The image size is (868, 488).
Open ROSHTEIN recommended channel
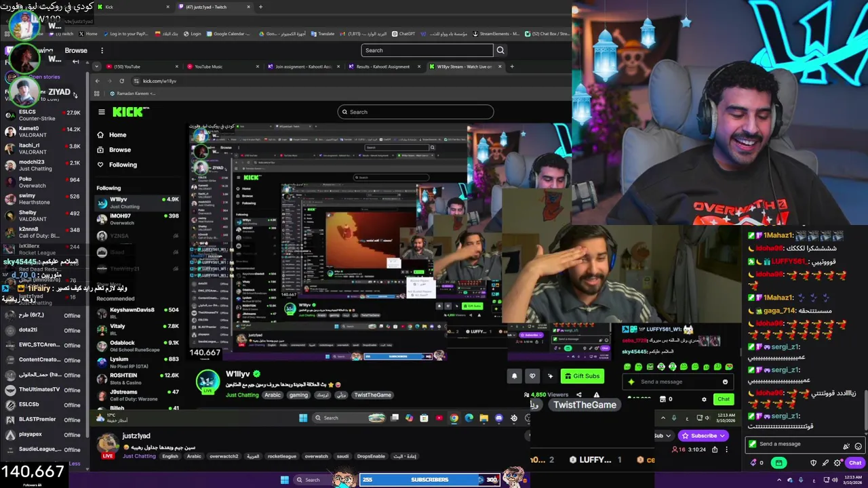click(x=138, y=378)
